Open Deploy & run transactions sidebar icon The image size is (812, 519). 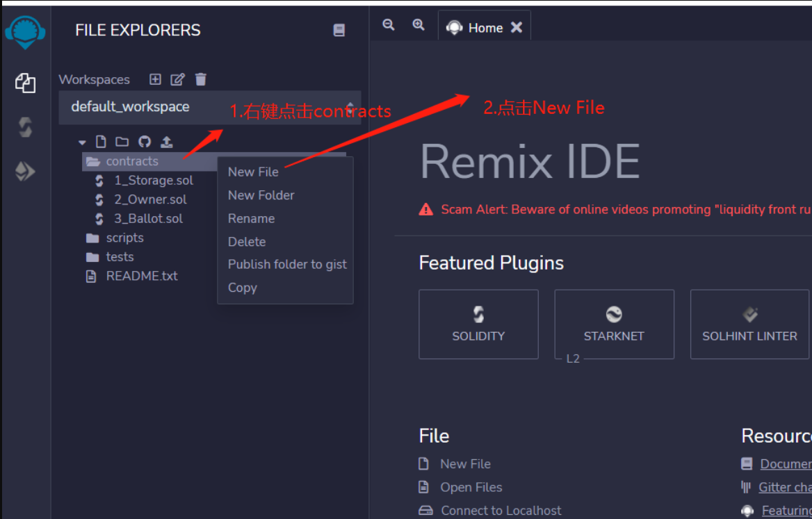click(x=25, y=172)
